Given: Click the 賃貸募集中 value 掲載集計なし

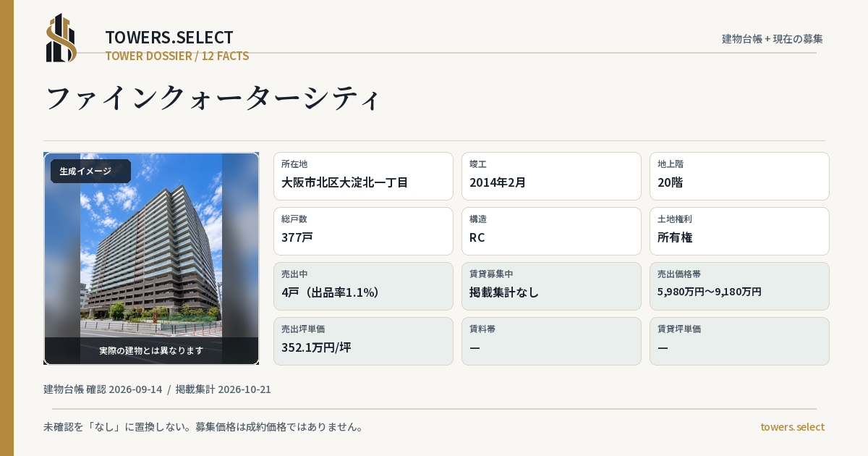Looking at the screenshot, I should click(504, 292).
